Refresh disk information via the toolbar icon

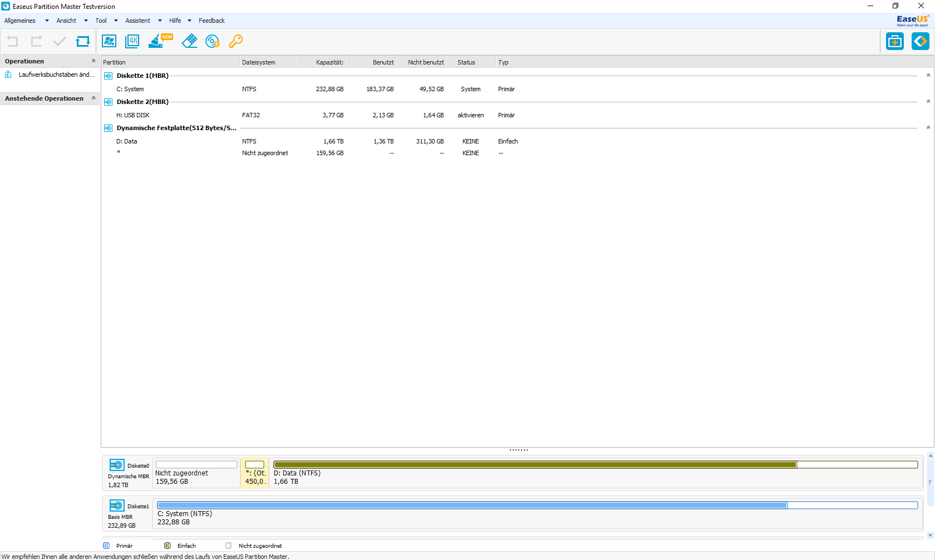(83, 41)
